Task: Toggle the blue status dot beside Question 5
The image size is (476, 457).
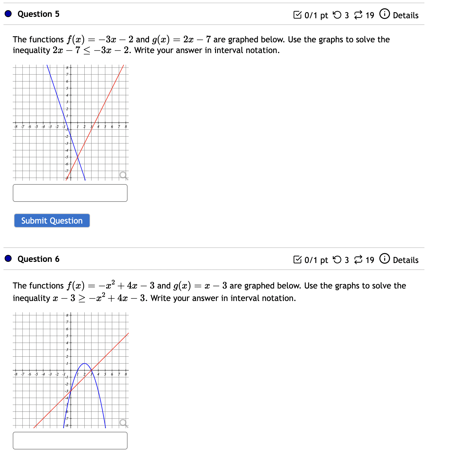Action: [8, 14]
